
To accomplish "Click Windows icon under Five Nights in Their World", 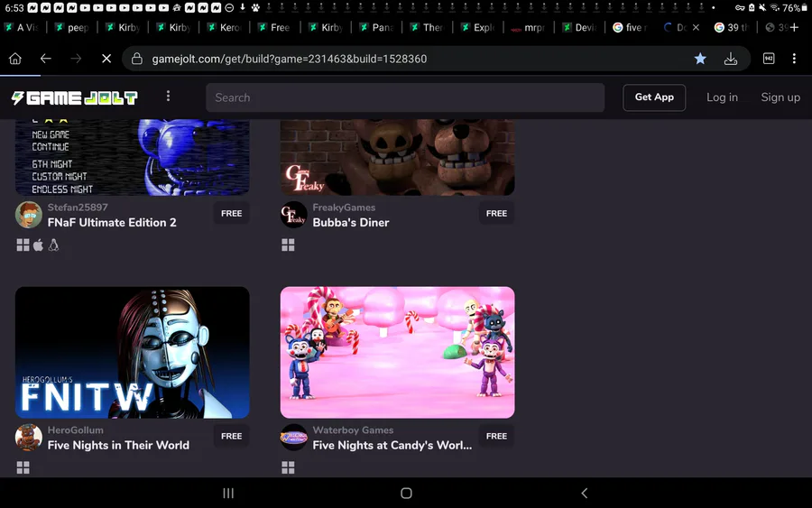I will pos(23,467).
